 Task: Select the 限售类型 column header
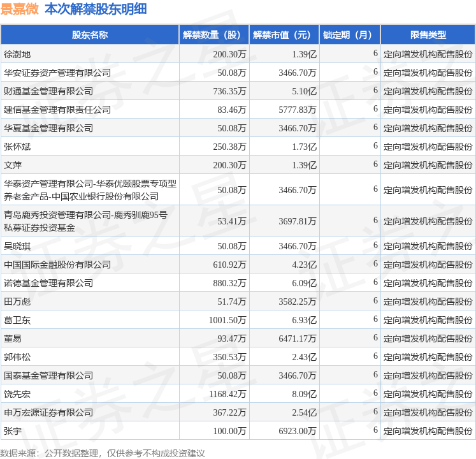click(x=428, y=35)
